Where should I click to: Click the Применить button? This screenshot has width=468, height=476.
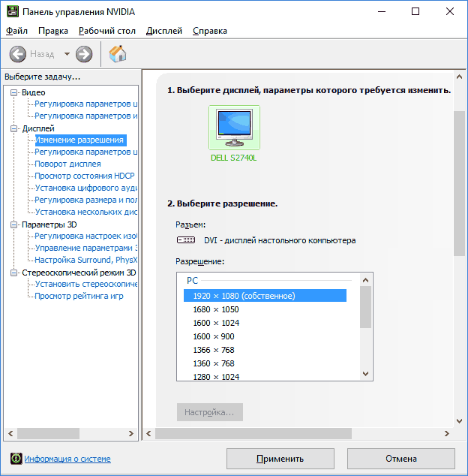coord(280,459)
